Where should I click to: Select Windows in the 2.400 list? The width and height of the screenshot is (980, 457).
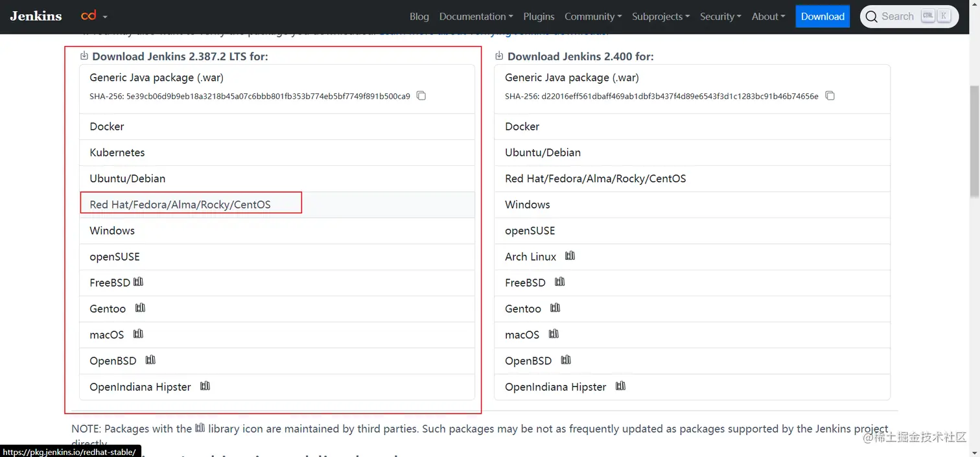692,204
